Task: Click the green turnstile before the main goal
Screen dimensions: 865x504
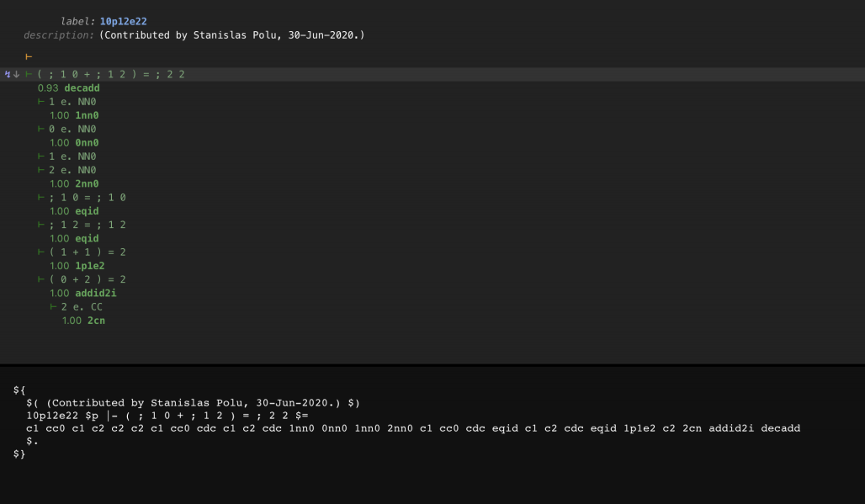Action: coord(29,74)
